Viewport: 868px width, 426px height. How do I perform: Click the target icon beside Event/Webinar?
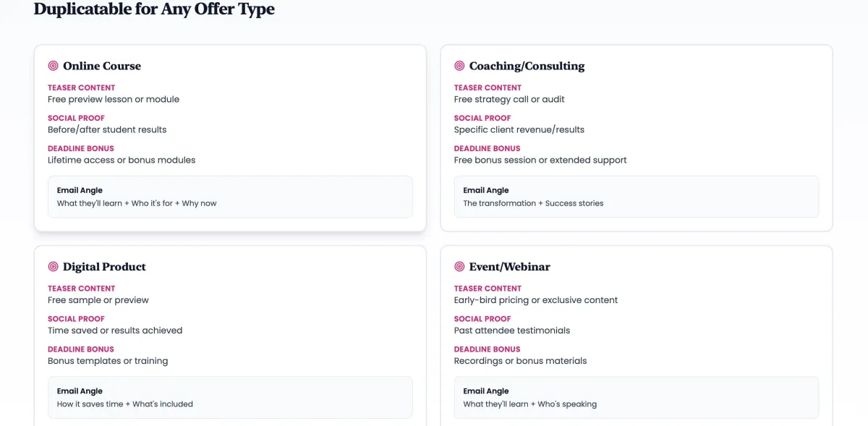(x=459, y=267)
